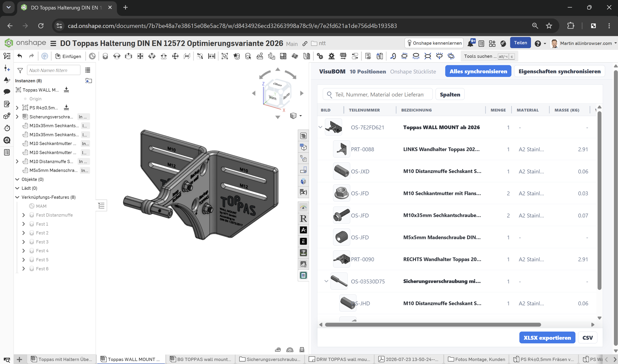
Task: Click the PRT-0088 part thumbnail
Action: (x=341, y=149)
